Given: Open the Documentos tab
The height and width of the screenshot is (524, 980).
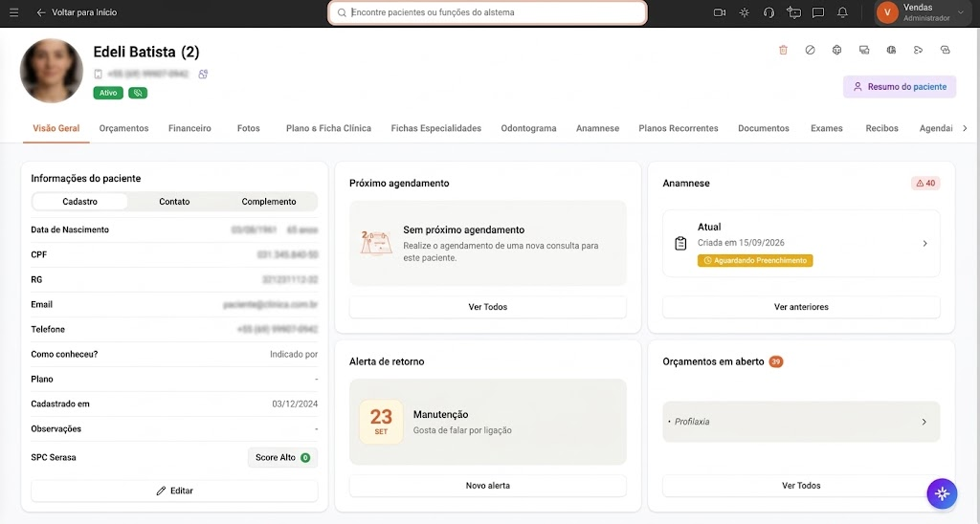Looking at the screenshot, I should tap(763, 128).
